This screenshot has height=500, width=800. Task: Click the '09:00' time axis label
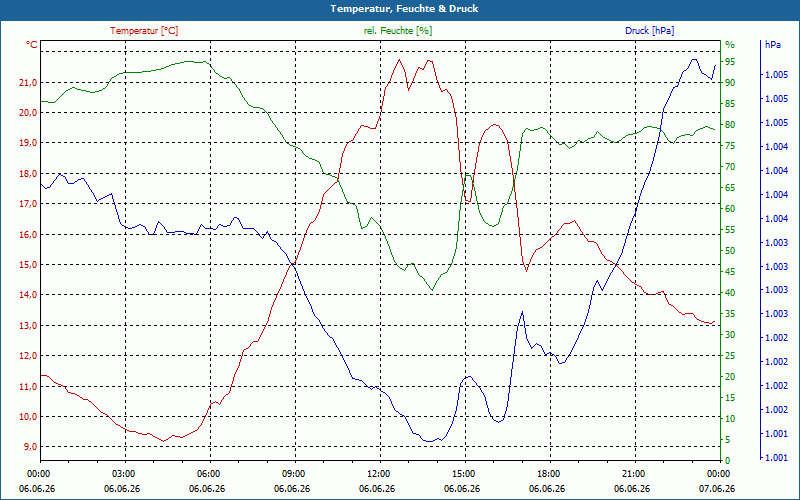[295, 474]
